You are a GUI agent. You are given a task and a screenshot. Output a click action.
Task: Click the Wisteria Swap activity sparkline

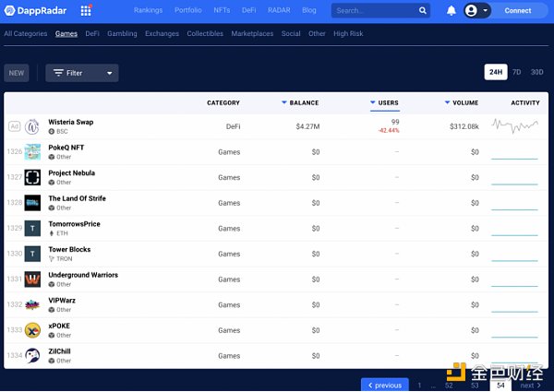point(514,126)
